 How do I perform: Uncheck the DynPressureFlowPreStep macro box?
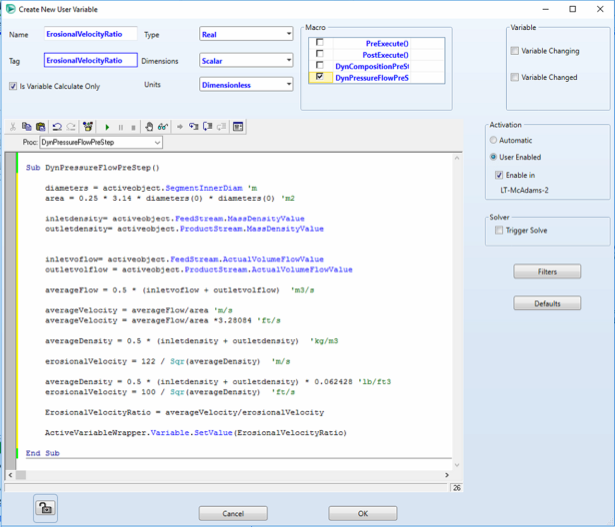[320, 76]
